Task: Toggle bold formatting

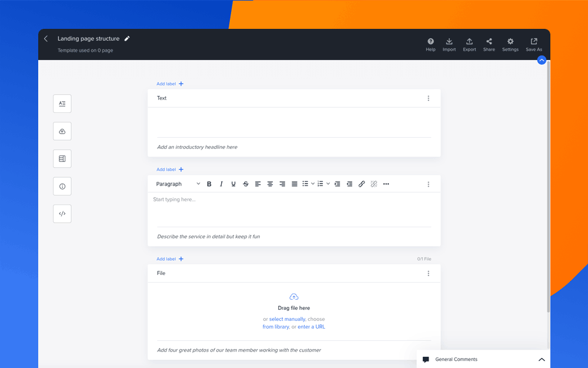Action: point(209,184)
